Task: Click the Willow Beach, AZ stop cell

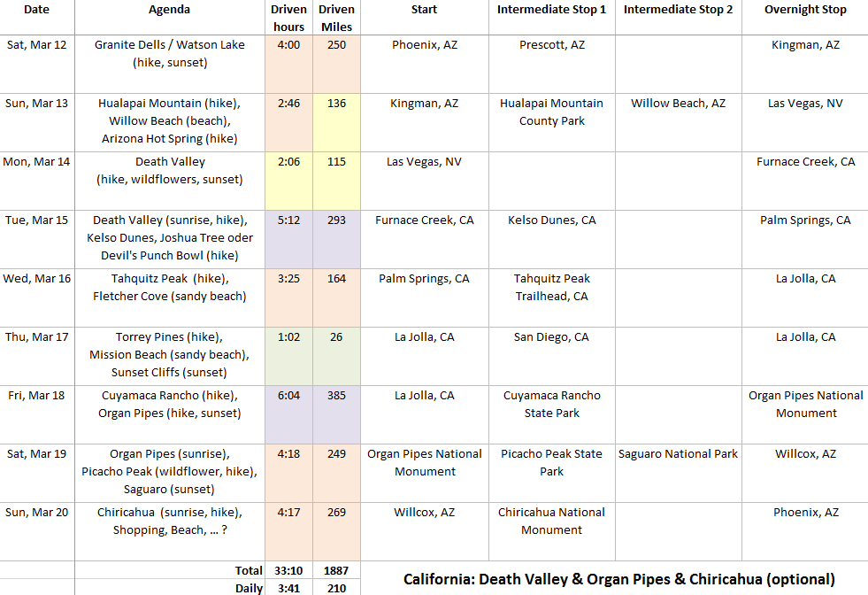Action: coord(678,104)
